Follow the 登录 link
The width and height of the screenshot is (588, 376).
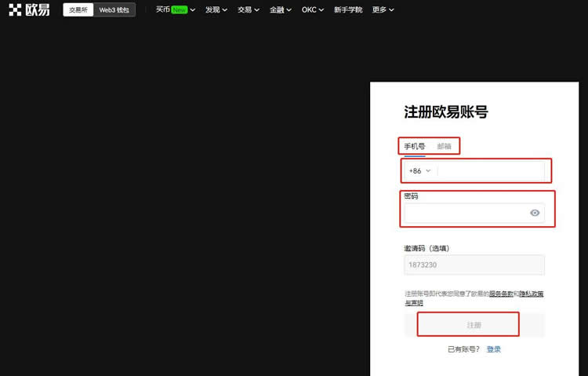pyautogui.click(x=493, y=349)
